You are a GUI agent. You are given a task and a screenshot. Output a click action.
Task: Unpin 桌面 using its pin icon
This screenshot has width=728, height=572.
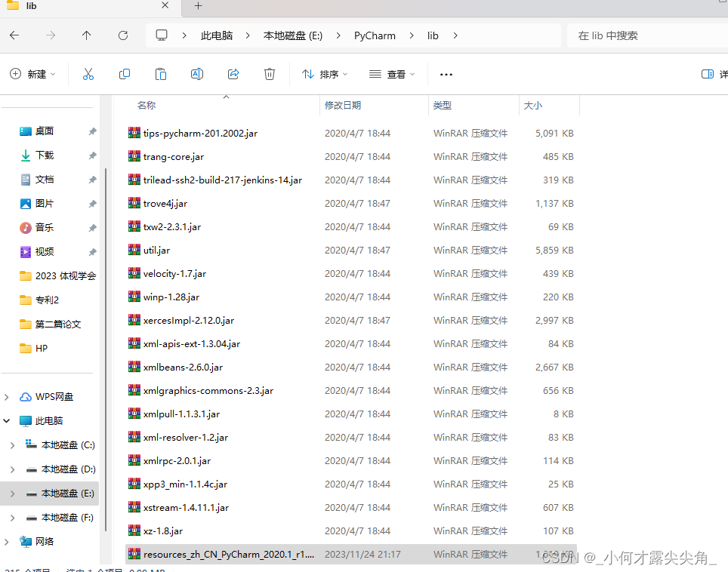click(92, 132)
